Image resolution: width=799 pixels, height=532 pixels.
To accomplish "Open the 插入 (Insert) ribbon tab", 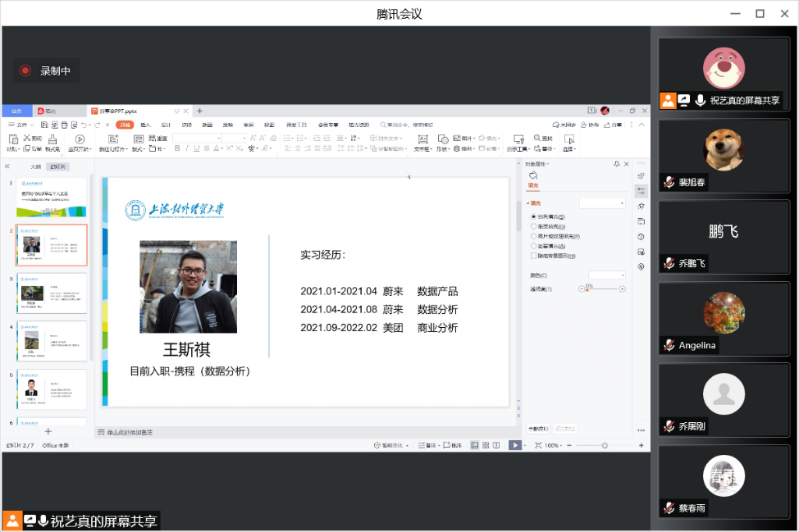I will [x=145, y=125].
